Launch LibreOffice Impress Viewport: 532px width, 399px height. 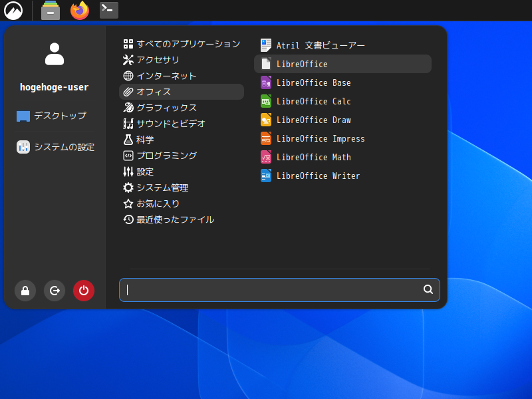(342, 138)
